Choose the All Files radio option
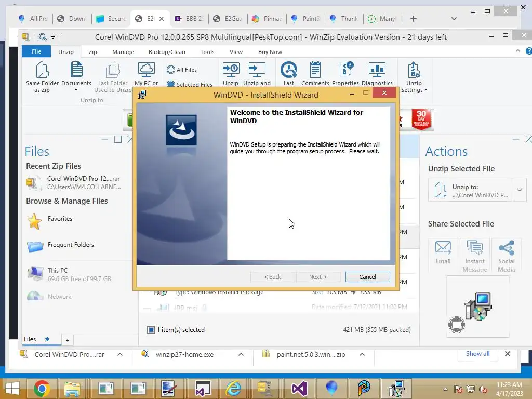The height and width of the screenshot is (399, 532). [182, 70]
